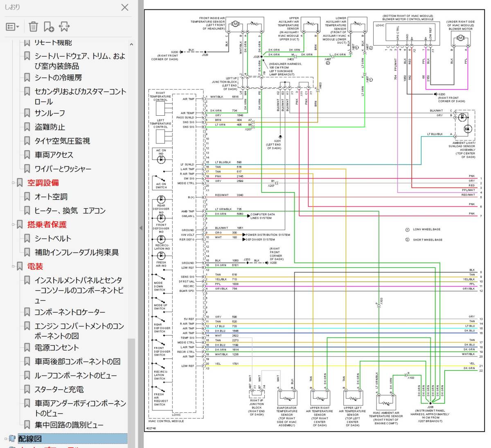This screenshot has height=448, width=491.
Task: Click bookmark icon next to 電源コンセント
Action: tap(27, 348)
